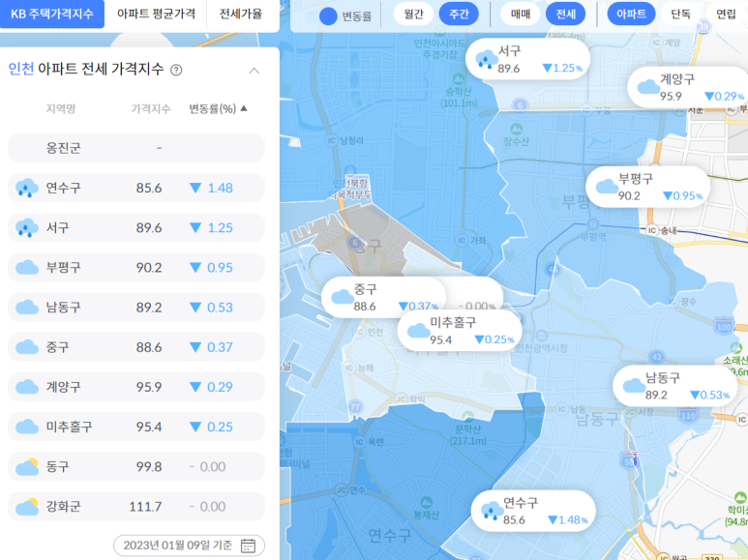This screenshot has width=748, height=560.
Task: Click the highway 110 shield on map
Action: point(688,413)
